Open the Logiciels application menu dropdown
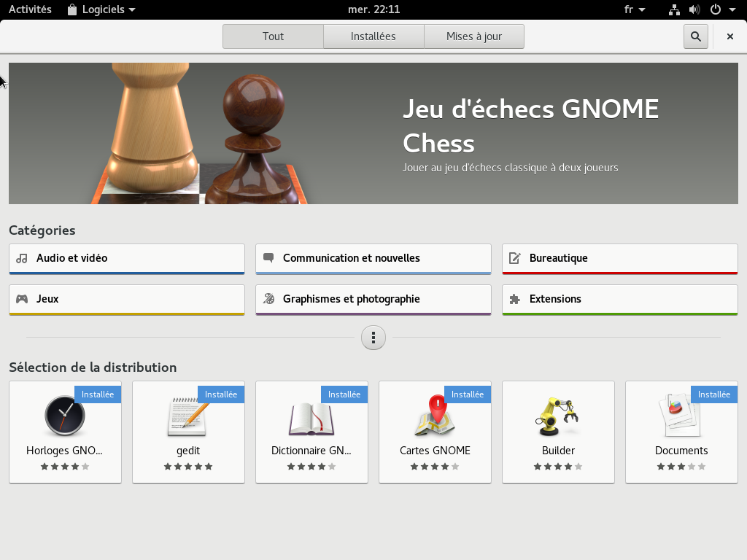Image resolution: width=747 pixels, height=560 pixels. click(x=101, y=9)
